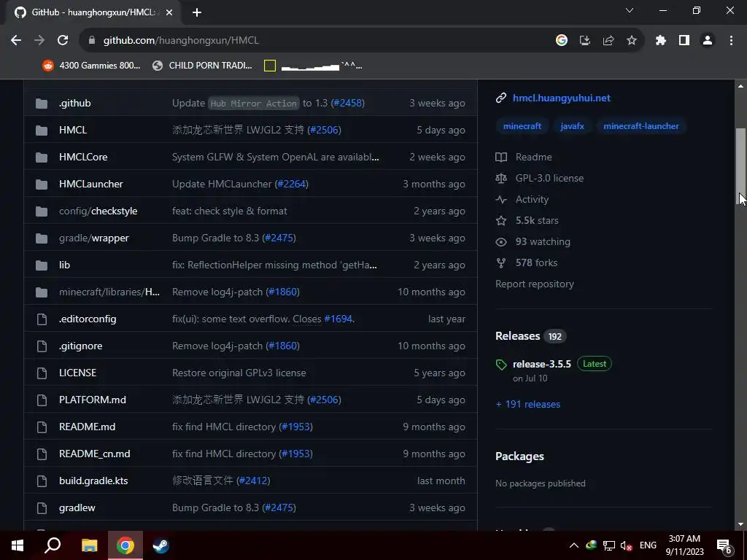This screenshot has width=747, height=560.
Task: Open Steam from the taskbar
Action: click(160, 545)
